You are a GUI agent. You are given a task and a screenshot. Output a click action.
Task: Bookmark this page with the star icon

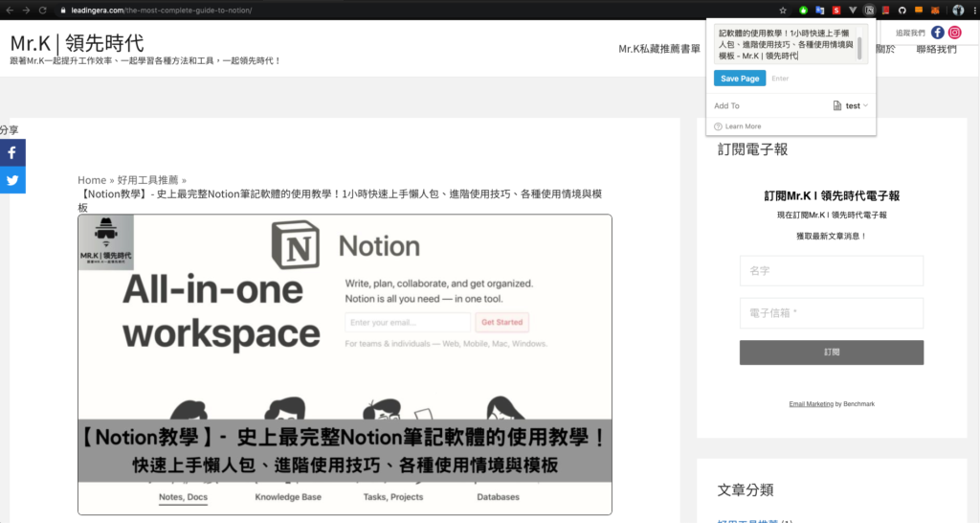783,10
